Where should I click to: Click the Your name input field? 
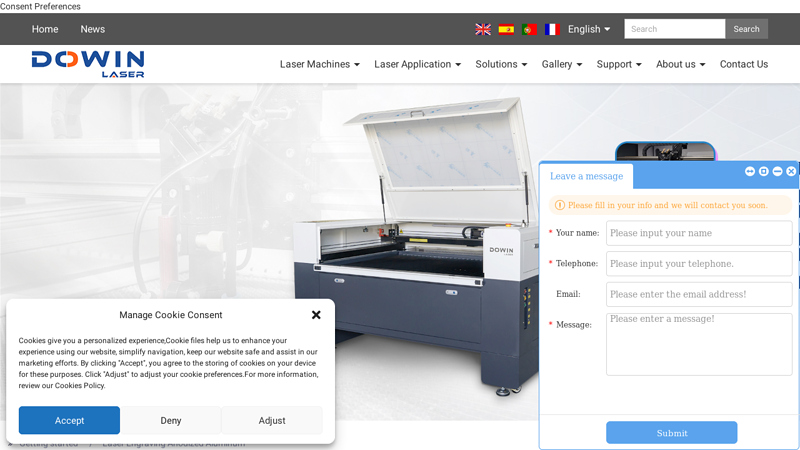[x=699, y=233]
